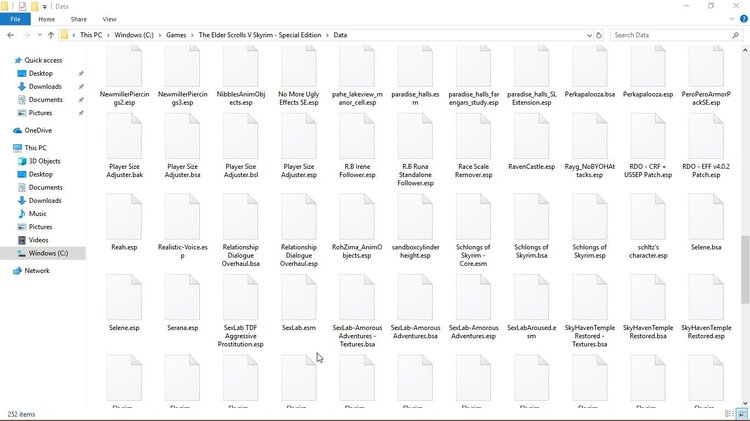Open pinned Documents under Quick access
750x421 pixels.
(45, 100)
